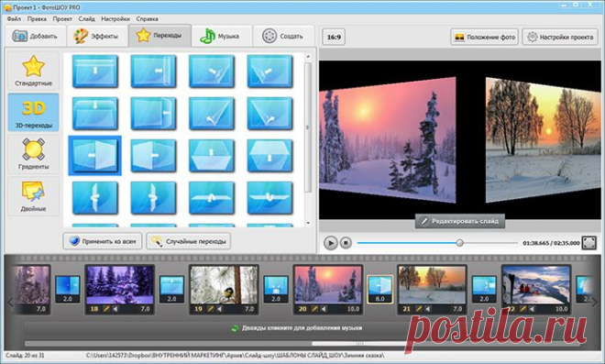This screenshot has width=605, height=364.
Task: Toggle sound icon on slide 19
Action: 220,309
